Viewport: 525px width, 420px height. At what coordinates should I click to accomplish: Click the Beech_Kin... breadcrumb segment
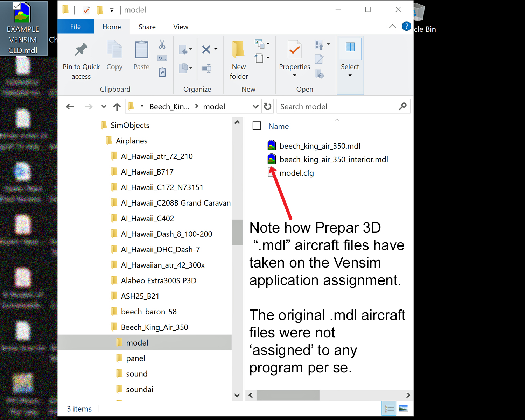(x=169, y=107)
